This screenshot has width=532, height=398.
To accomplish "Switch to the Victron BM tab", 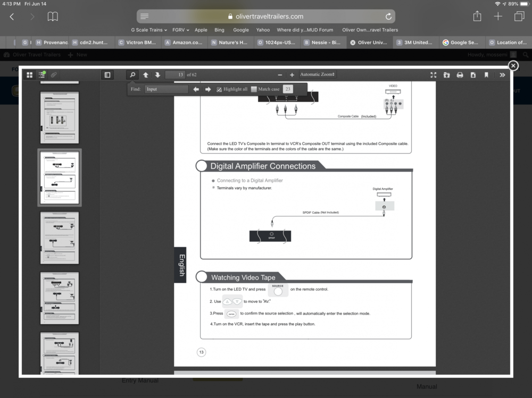I will point(137,43).
